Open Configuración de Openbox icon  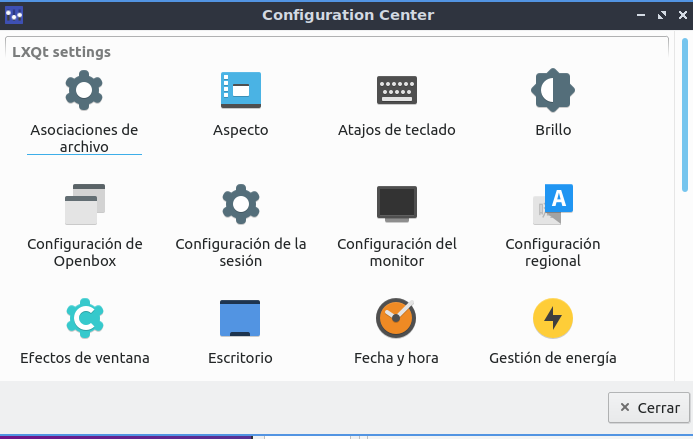(x=84, y=204)
